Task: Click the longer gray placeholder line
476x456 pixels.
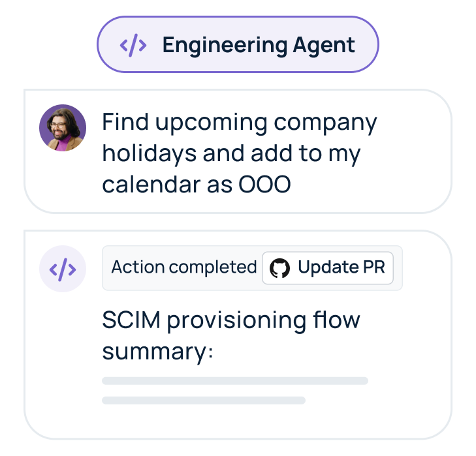Action: click(235, 380)
